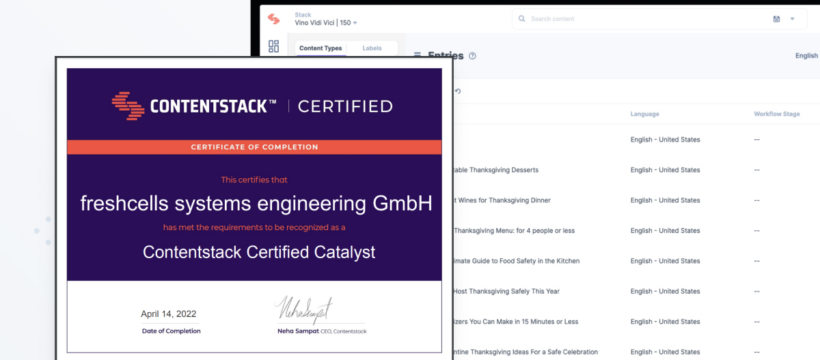Open the saved searches icon in the search bar
This screenshot has height=360, width=820.
[777, 19]
